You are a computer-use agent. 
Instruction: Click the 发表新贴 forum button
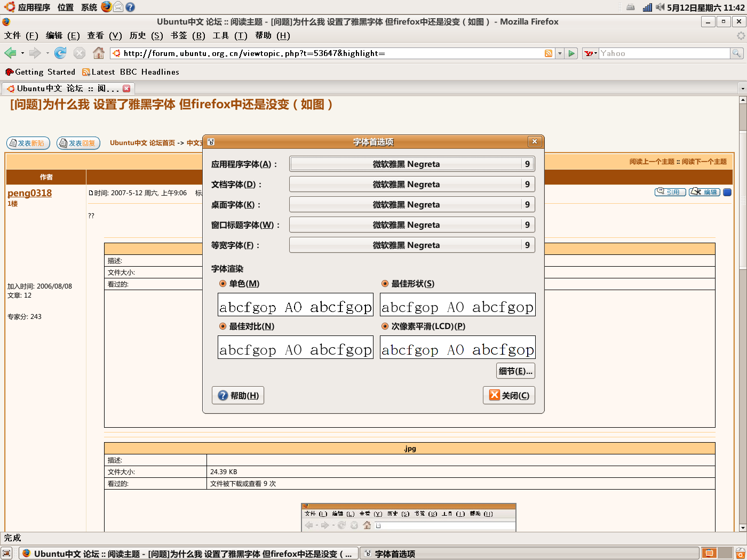(x=28, y=143)
